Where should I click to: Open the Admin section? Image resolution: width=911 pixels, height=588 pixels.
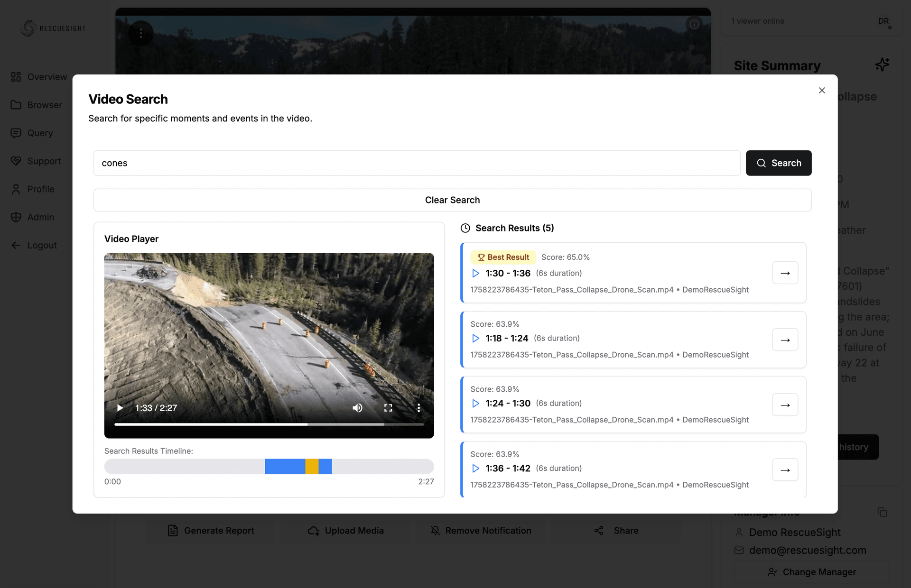coord(40,217)
